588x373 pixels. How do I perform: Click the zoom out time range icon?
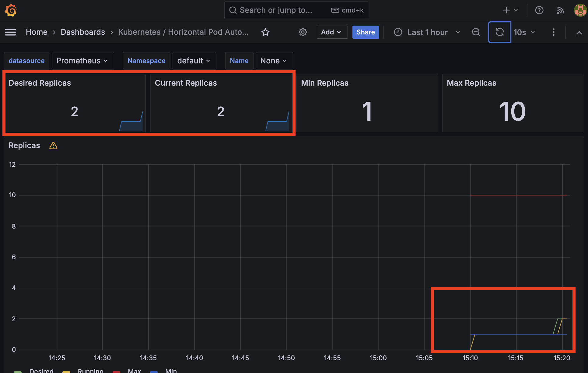[x=476, y=32]
